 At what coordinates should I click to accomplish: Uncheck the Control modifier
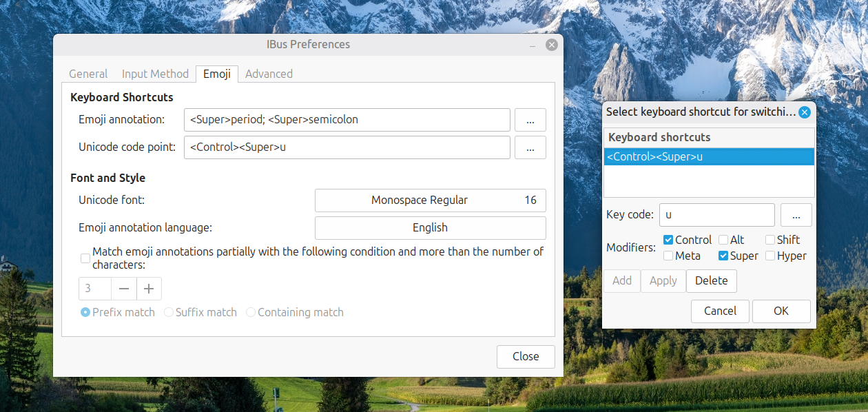tap(668, 240)
